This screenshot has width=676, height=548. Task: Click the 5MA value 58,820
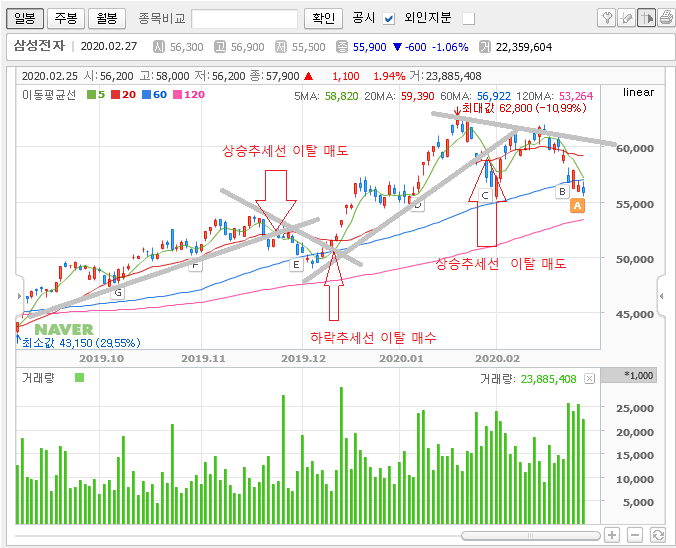[x=341, y=96]
